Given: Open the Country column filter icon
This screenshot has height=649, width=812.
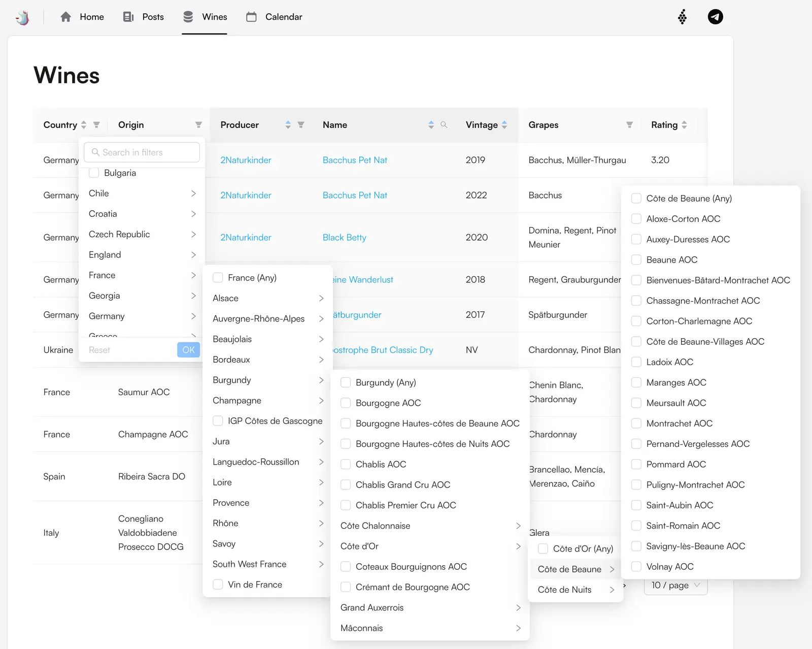Looking at the screenshot, I should [96, 125].
